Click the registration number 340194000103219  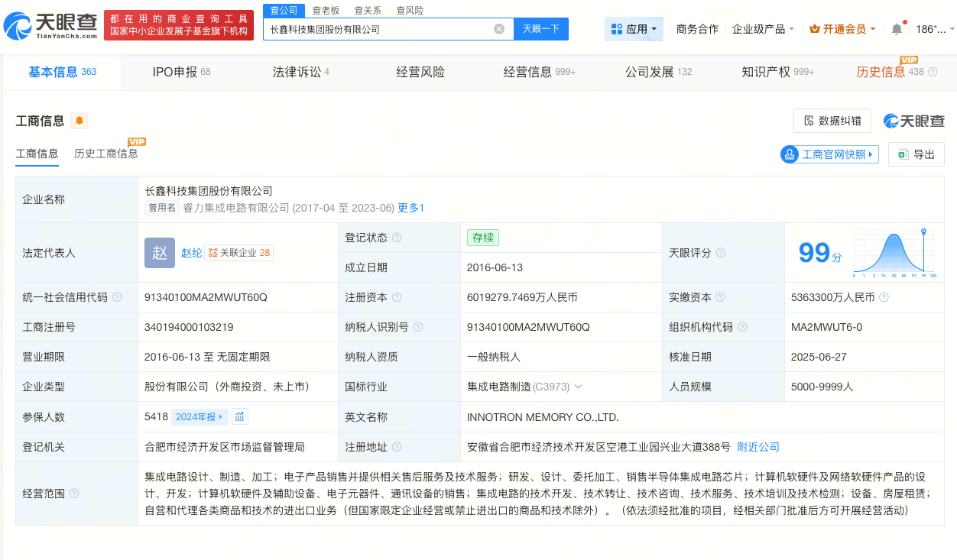(189, 327)
